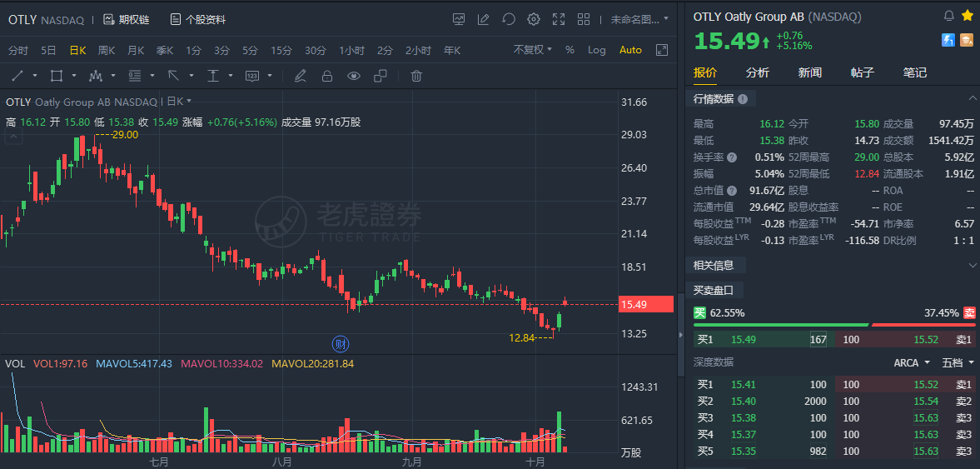Viewport: 980px width, 469px height.
Task: Enter full screen with the four-corner icon
Action: 559,19
